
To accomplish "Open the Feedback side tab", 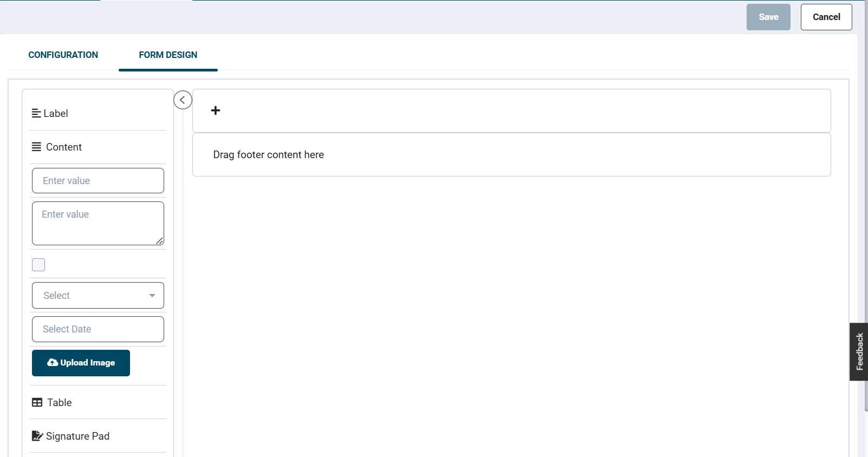I will 859,352.
